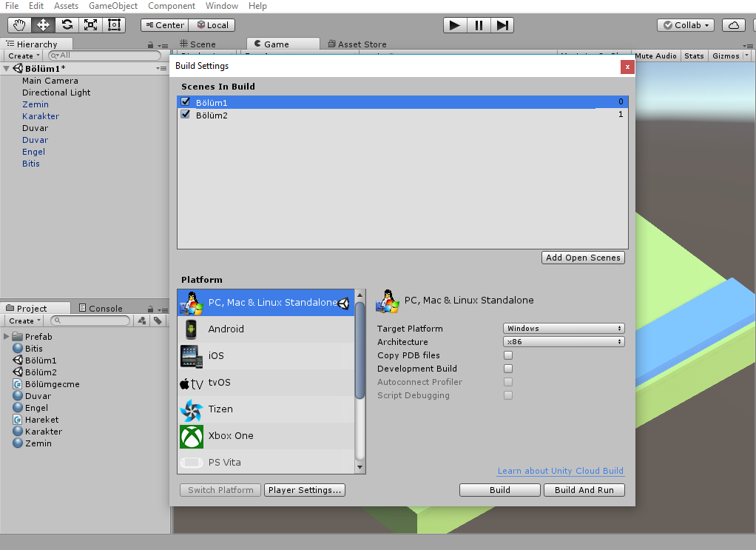Open Architecture dropdown

[564, 341]
